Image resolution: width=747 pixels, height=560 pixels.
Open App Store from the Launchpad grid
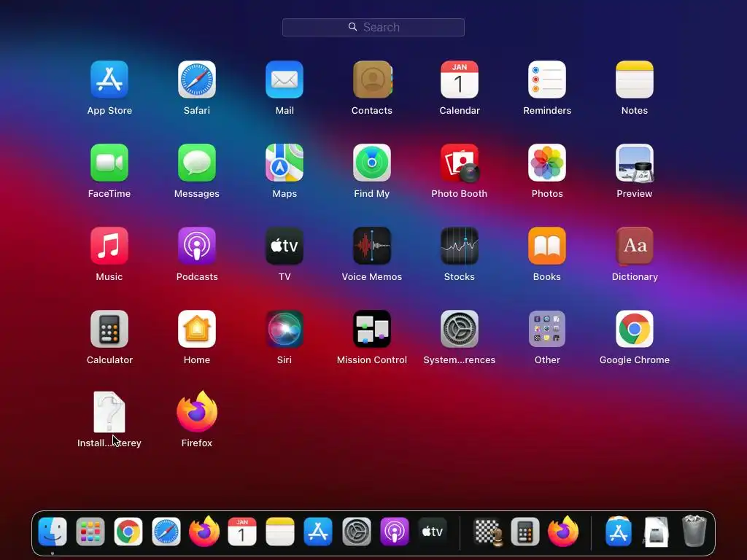coord(109,79)
